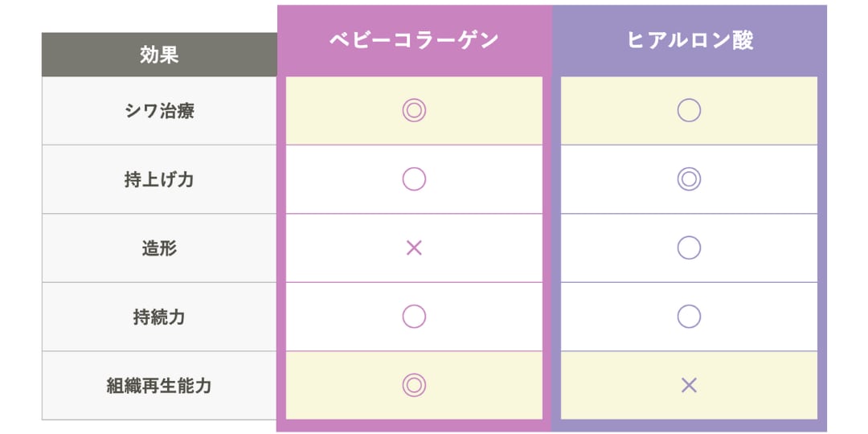868x434 pixels.
Task: Click the double circle for ヒアルロン酸 持上げ力
Action: coord(689,179)
